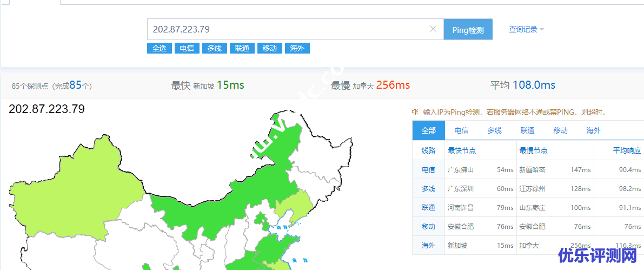
Task: Select the 海外 row label in table
Action: click(428, 245)
